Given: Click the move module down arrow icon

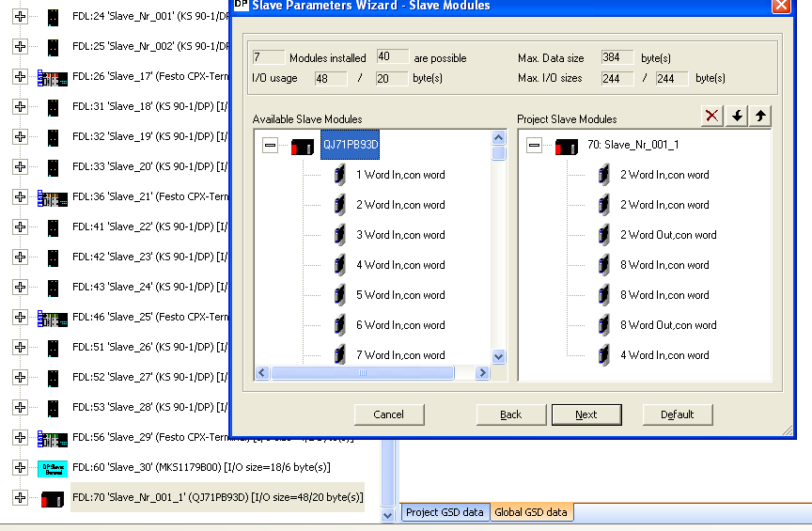Looking at the screenshot, I should (737, 116).
